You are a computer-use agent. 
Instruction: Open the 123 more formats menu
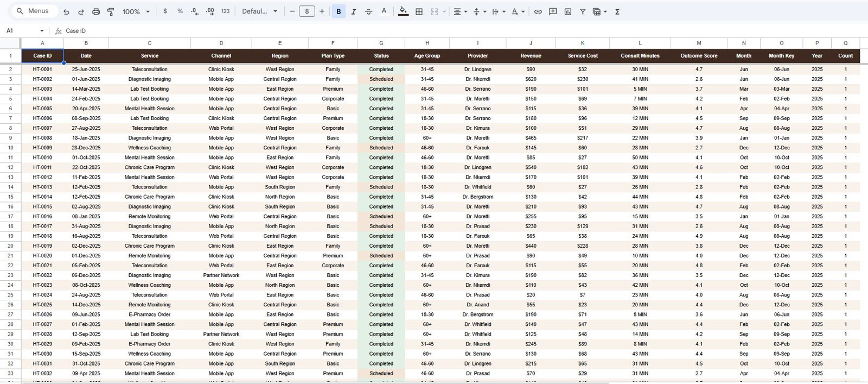[225, 11]
